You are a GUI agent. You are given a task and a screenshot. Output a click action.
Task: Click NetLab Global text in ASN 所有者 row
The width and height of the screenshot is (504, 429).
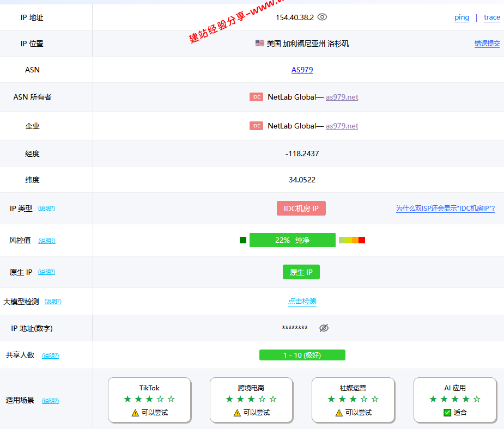[292, 97]
